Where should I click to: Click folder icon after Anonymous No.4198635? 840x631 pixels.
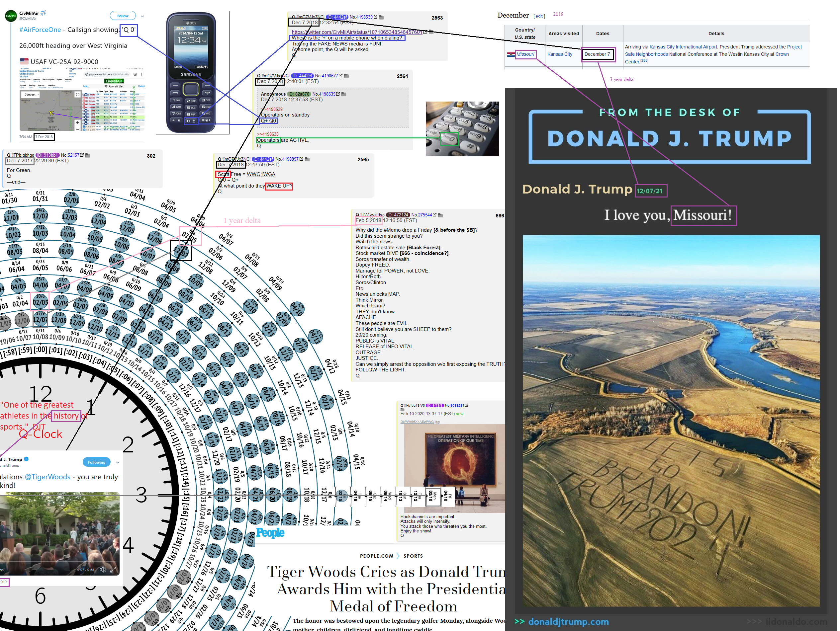[x=344, y=94]
